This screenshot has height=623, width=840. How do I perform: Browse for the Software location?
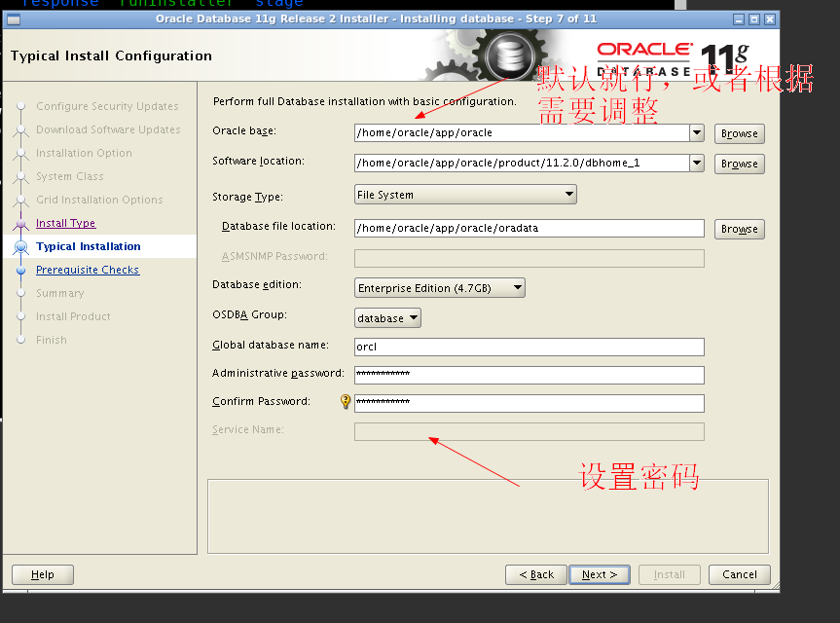[740, 164]
